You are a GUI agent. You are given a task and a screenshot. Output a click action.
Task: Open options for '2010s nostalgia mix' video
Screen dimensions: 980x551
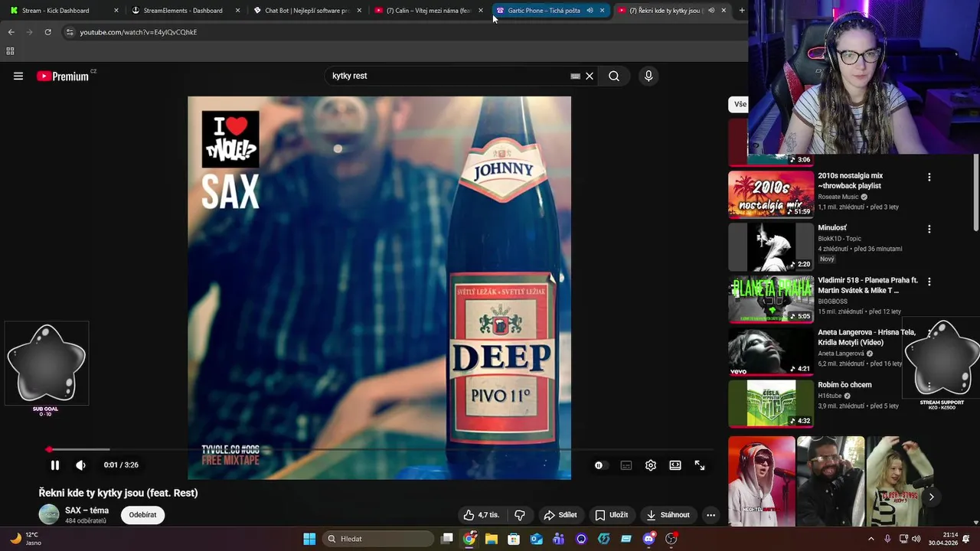tap(929, 177)
